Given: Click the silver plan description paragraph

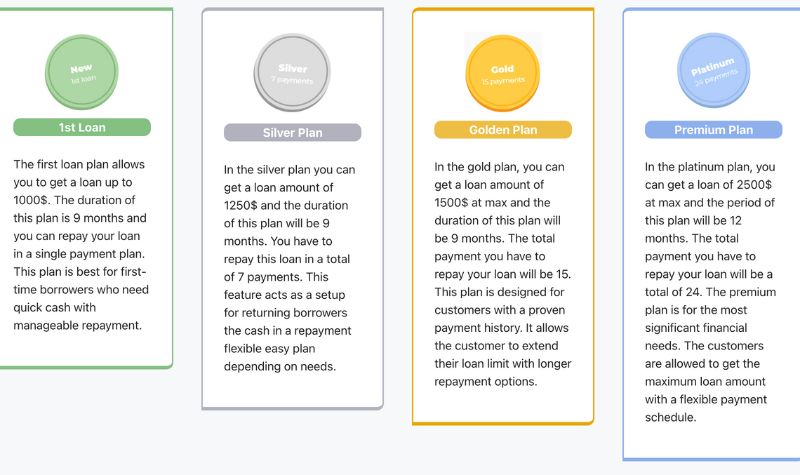Looking at the screenshot, I should [289, 268].
